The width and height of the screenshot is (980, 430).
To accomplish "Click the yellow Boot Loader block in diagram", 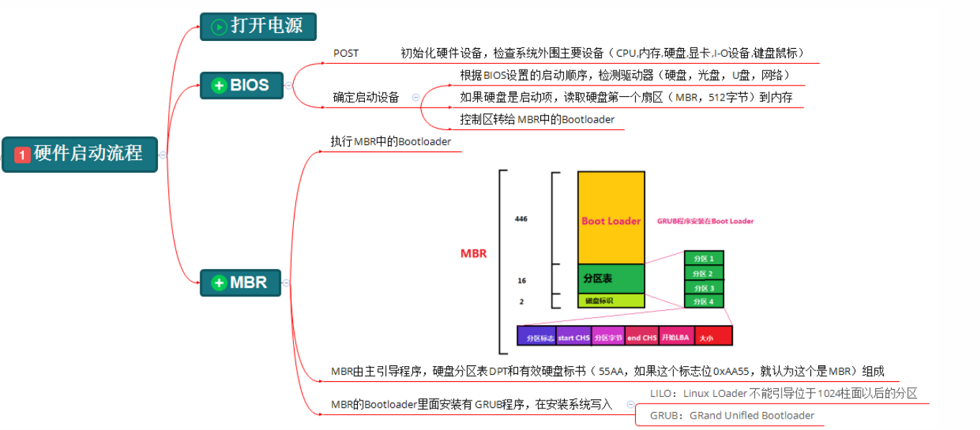I will [x=611, y=218].
